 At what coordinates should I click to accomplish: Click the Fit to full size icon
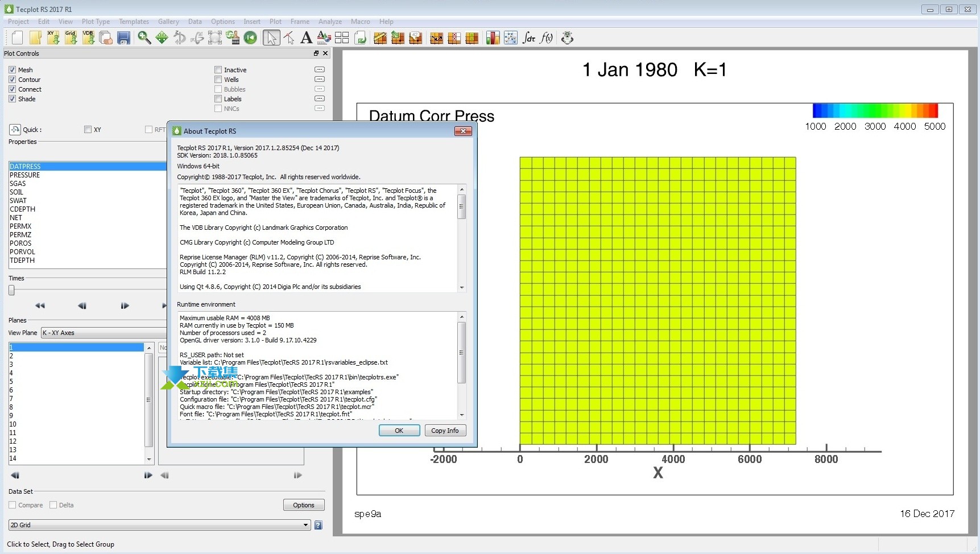tap(215, 38)
